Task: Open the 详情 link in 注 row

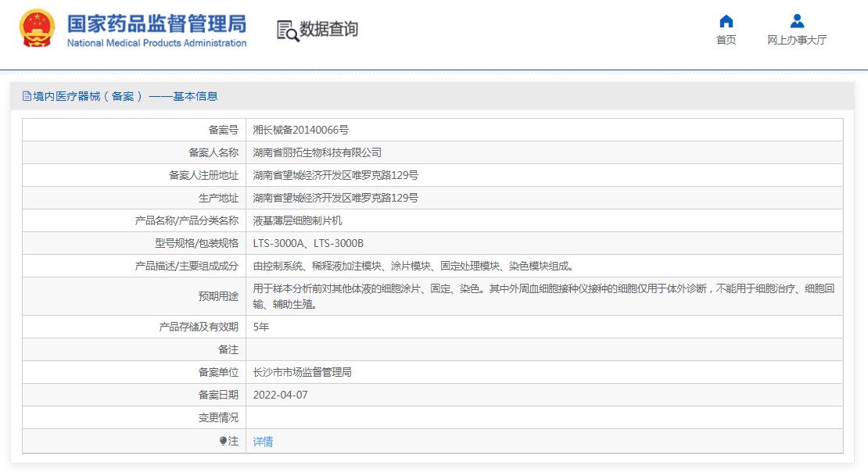Action: [264, 442]
